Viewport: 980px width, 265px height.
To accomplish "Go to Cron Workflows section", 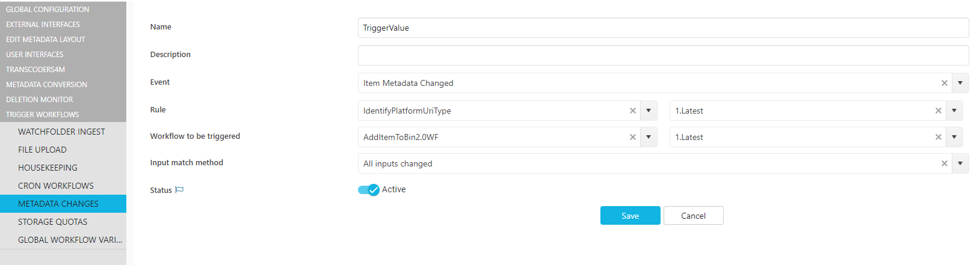I will 56,186.
